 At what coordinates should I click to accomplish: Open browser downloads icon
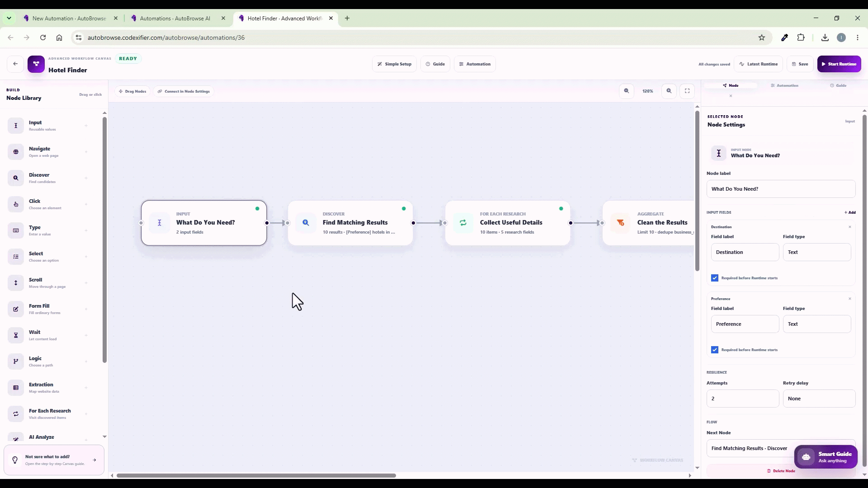pyautogui.click(x=825, y=38)
